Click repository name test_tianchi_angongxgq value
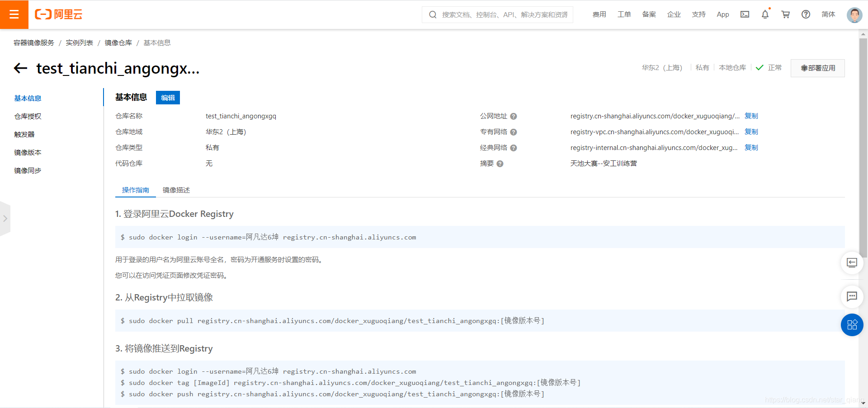Screen dimensions: 868x408 [241, 116]
